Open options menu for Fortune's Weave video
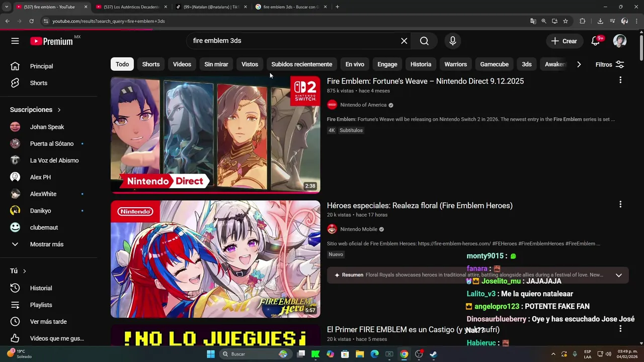 620,80
